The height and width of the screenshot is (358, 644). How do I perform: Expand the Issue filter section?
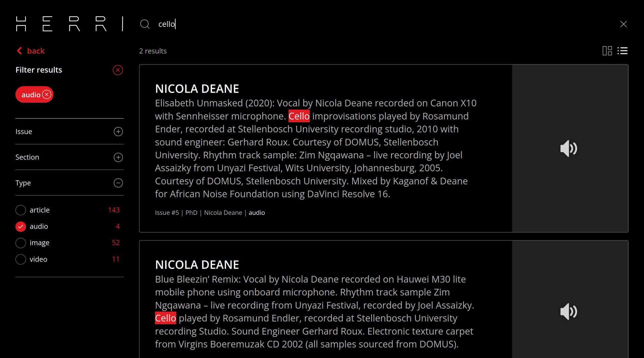click(118, 132)
